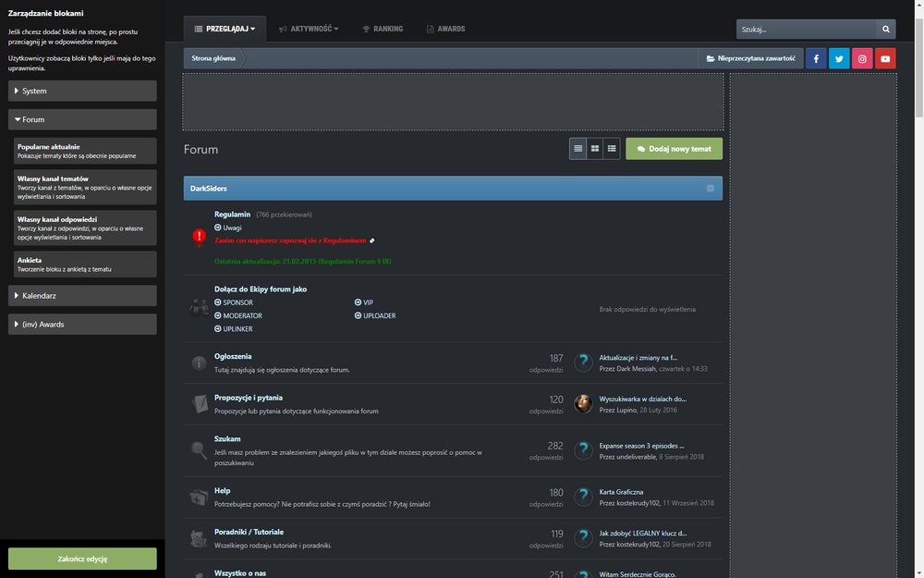Focus the Szukaj search field
Image resolution: width=924 pixels, height=578 pixels.
coord(804,29)
